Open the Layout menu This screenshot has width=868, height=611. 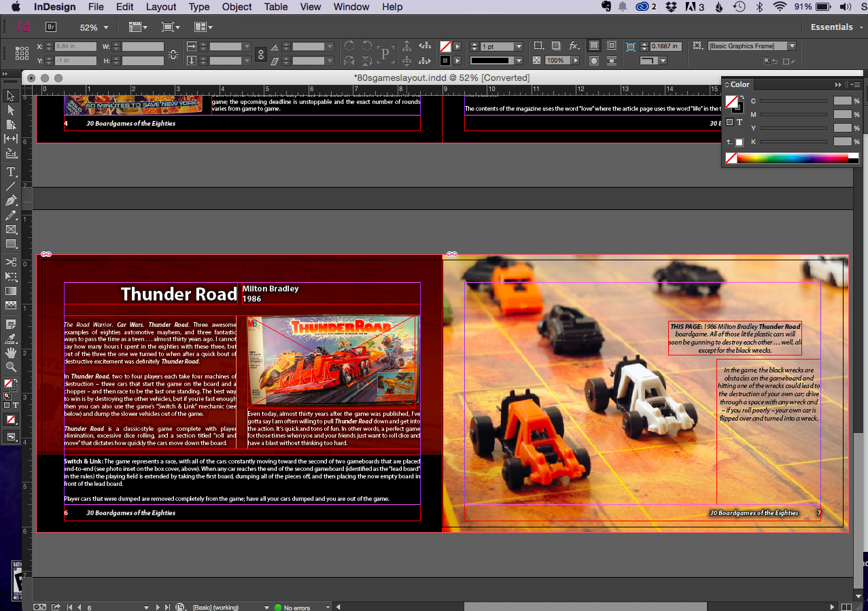tap(161, 7)
